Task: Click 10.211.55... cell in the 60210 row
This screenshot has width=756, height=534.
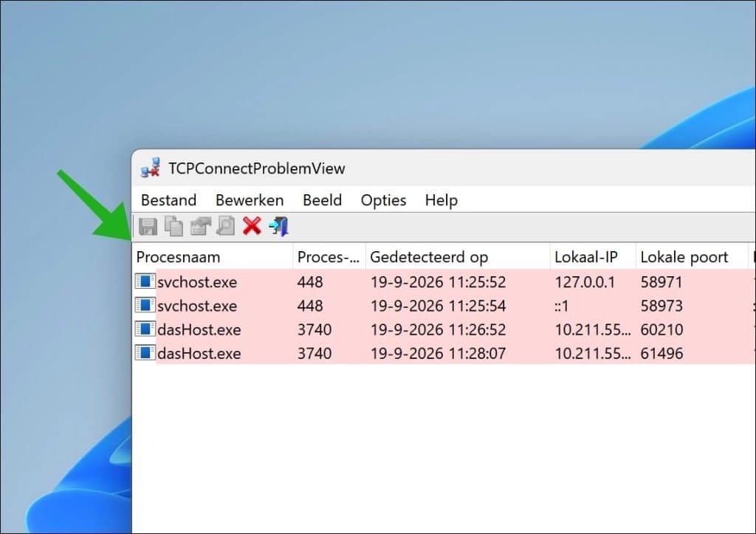Action: [593, 329]
